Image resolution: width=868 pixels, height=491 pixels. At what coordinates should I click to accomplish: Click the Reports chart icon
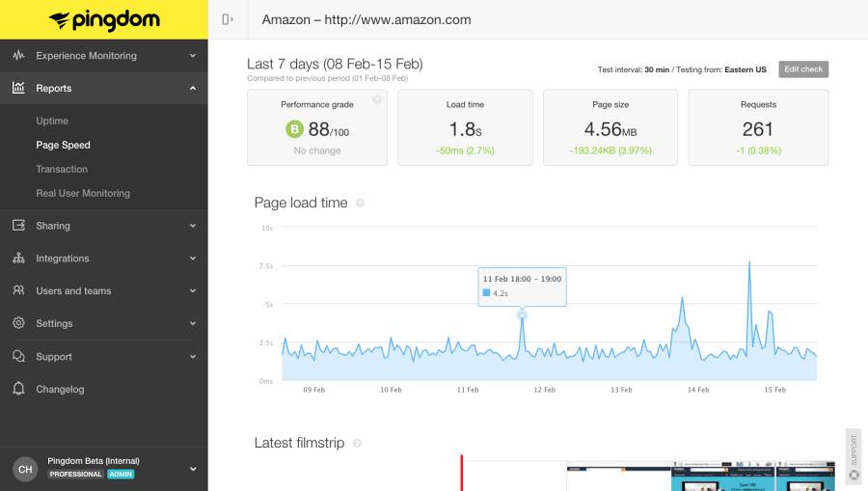click(19, 88)
